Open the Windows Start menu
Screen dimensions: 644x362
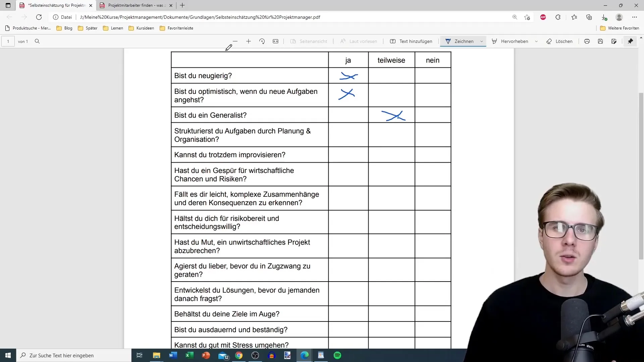8,355
